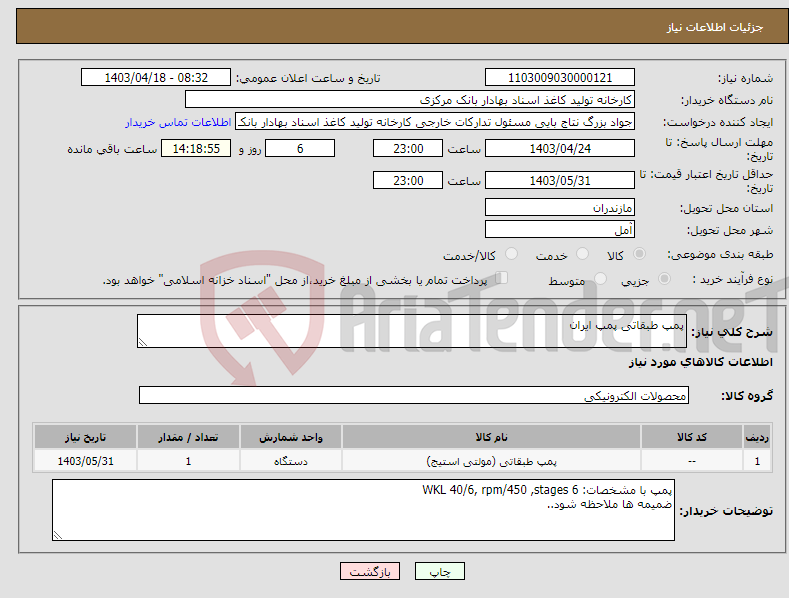This screenshot has height=598, width=789.
Task: Open the اطلاعات تماس خریدار link
Action: [x=178, y=122]
